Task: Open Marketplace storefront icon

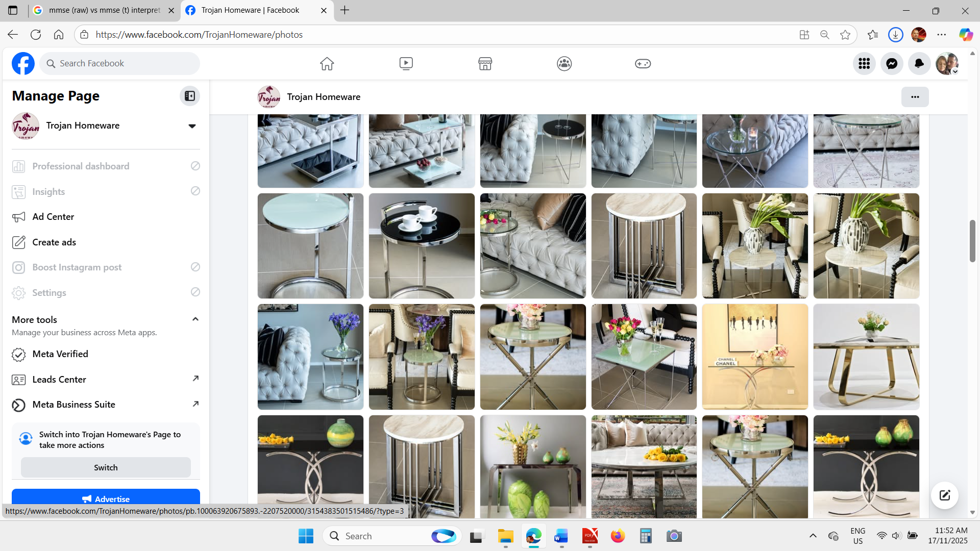Action: (485, 64)
